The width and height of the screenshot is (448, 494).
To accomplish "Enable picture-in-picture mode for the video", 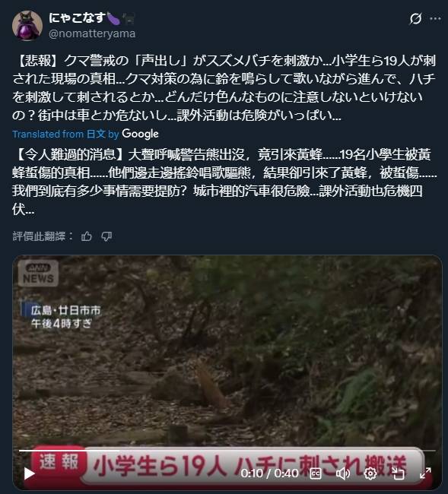I will [398, 473].
